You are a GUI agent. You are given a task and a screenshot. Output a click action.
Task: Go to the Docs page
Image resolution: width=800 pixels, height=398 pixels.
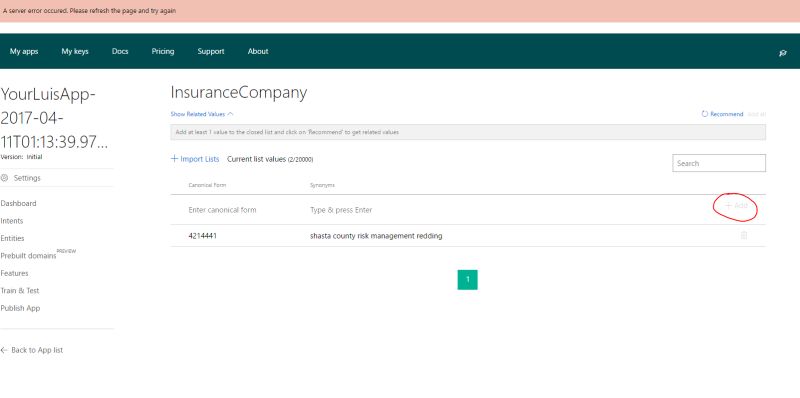[120, 51]
